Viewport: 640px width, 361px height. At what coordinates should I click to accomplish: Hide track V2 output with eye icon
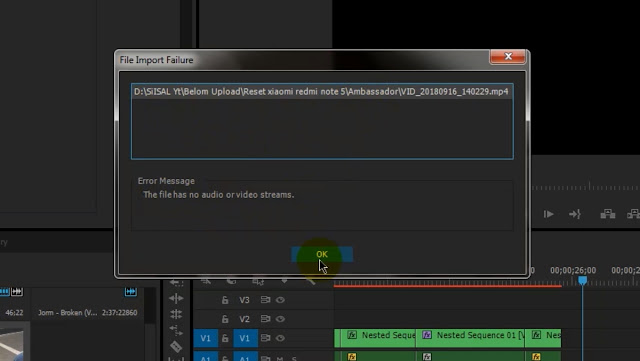coord(280,319)
